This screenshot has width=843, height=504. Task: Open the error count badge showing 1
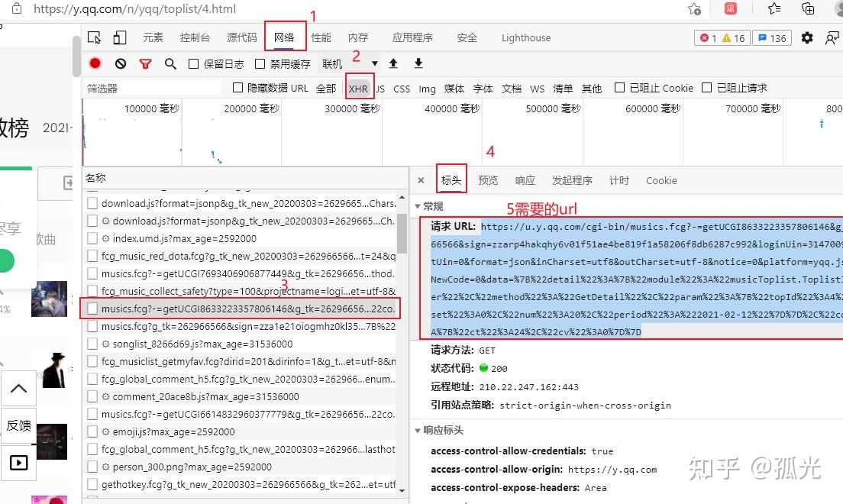(708, 38)
